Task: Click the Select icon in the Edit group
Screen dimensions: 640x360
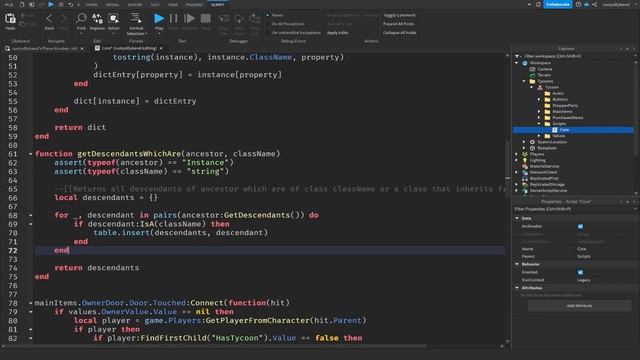Action: (113, 18)
